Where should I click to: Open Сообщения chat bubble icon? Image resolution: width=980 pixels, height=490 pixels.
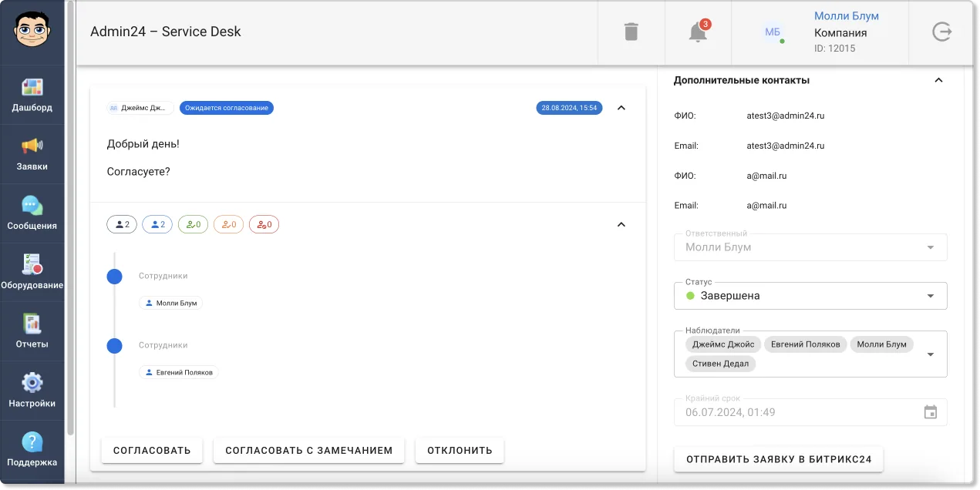(32, 213)
